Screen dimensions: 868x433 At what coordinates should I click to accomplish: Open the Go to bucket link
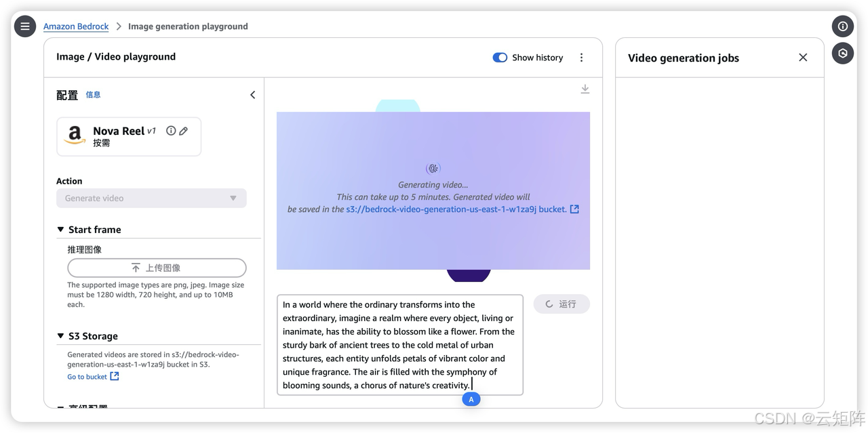coord(87,377)
